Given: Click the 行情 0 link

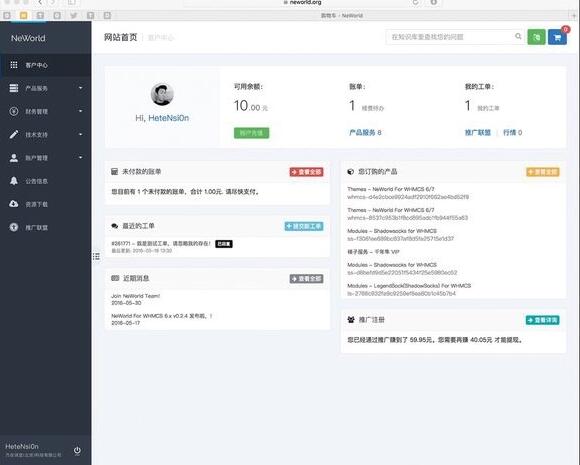Looking at the screenshot, I should [x=512, y=132].
